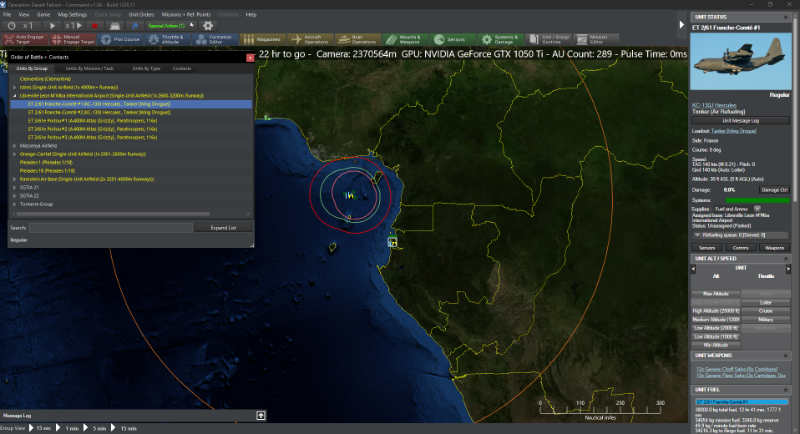Open Systems & Damage window
Image resolution: width=800 pixels, height=434 pixels.
click(499, 39)
